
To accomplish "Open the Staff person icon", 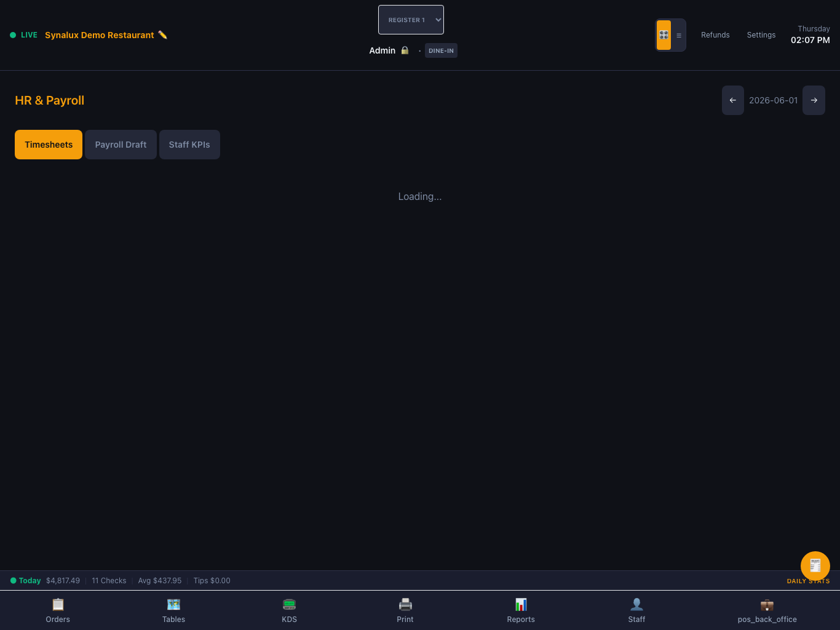I will [x=636, y=605].
